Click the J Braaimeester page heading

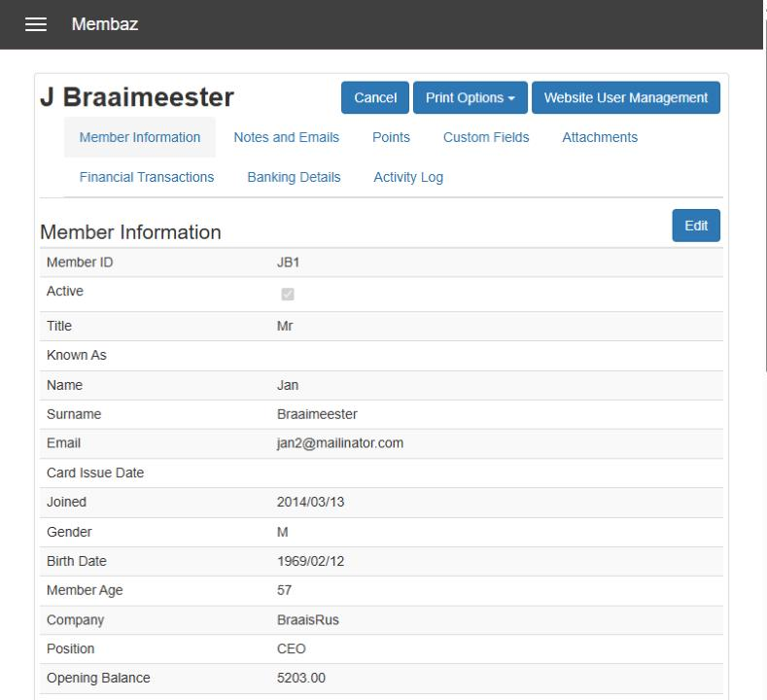(137, 97)
